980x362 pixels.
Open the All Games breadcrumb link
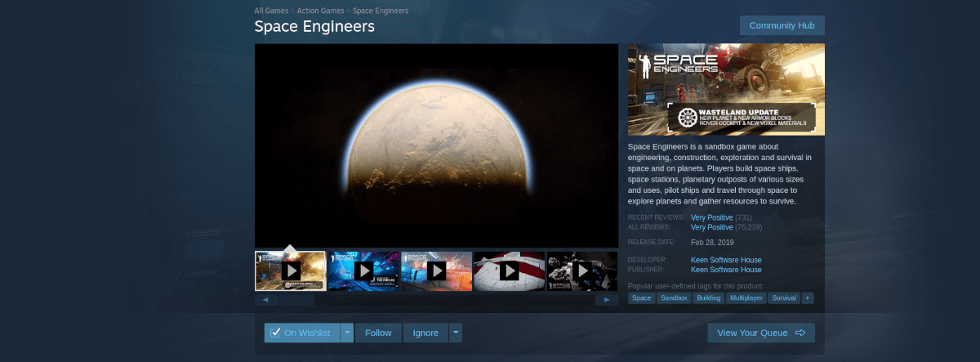272,11
